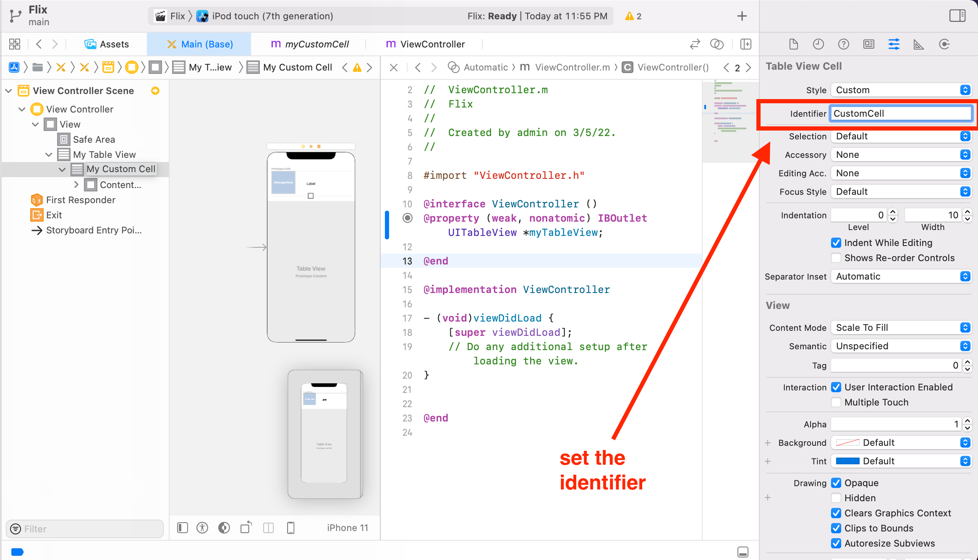Toggle document outline sidebar icon

coord(182,528)
